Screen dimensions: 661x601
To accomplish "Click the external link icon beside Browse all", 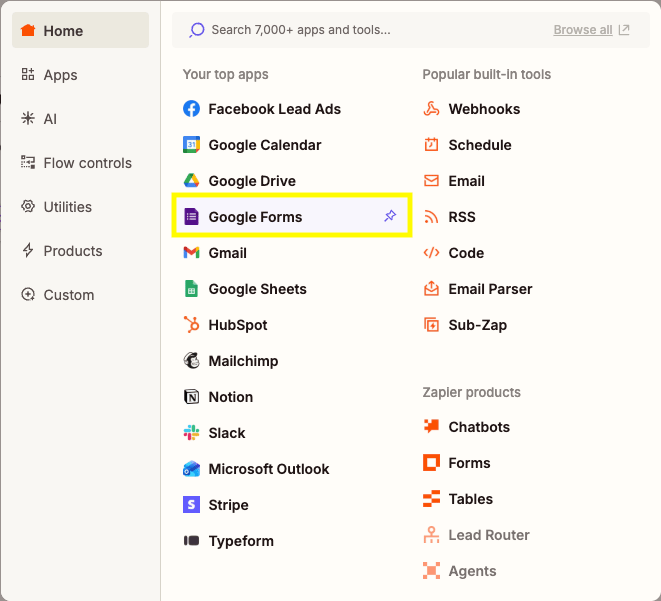I will [x=624, y=30].
